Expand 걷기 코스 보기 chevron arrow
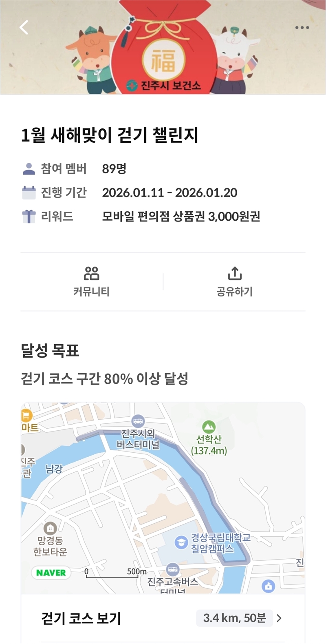Screen dimensions: 326x644 pyautogui.click(x=279, y=618)
